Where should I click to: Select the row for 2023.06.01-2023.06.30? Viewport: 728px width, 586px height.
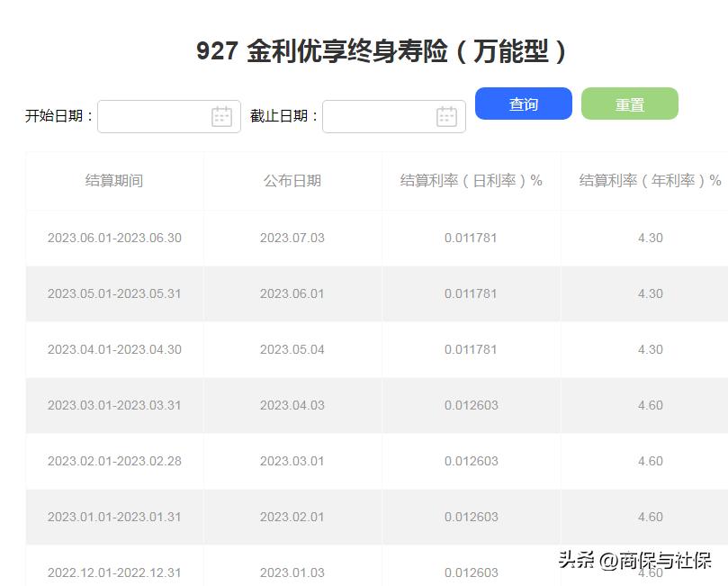[114, 238]
